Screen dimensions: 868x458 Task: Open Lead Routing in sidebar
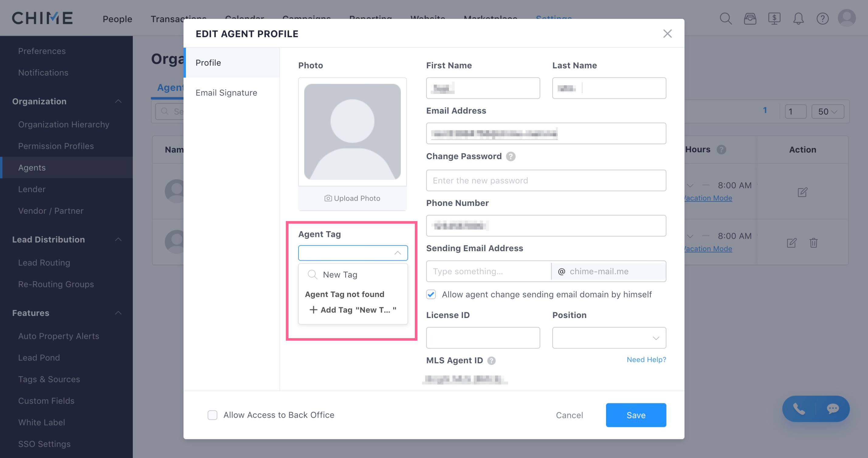(x=44, y=262)
